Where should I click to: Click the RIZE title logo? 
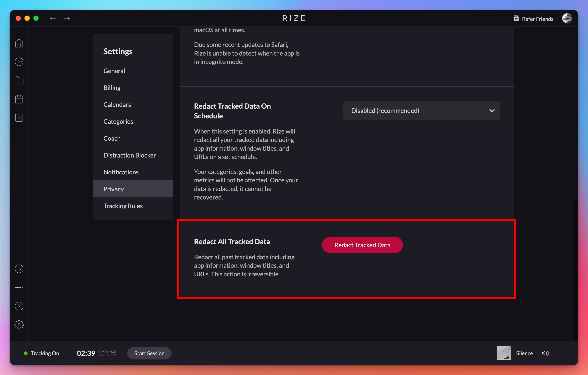tap(294, 18)
